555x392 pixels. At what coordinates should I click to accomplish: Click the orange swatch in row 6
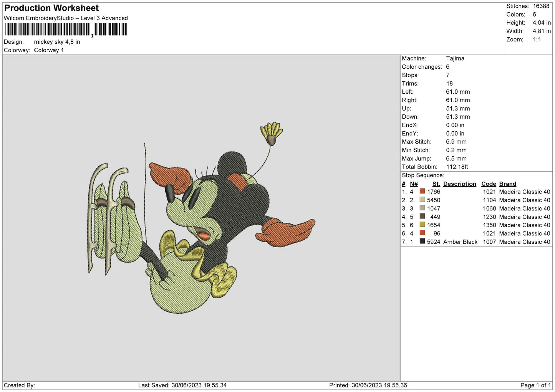click(422, 233)
